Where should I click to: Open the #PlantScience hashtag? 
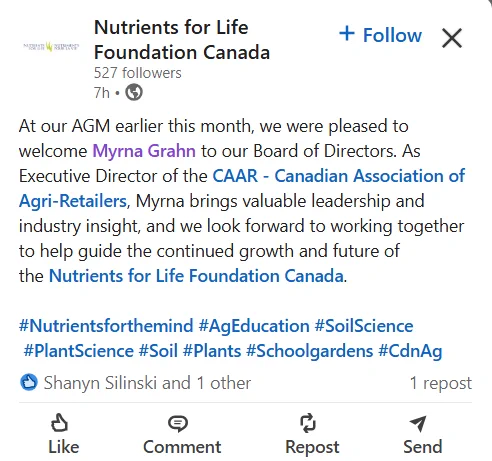coord(79,351)
